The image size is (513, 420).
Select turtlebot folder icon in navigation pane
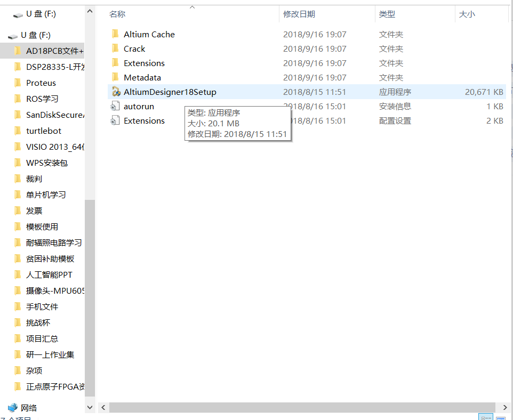coord(18,131)
